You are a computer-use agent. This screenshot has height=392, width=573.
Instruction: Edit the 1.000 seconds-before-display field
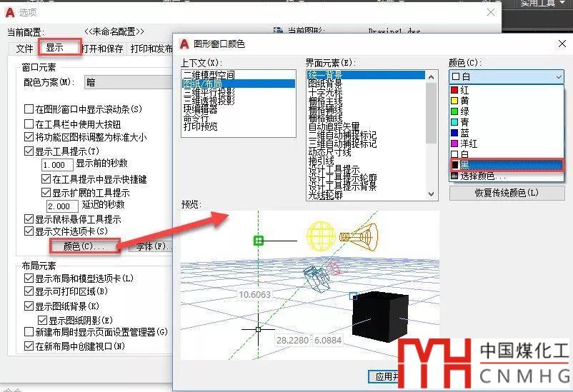coord(57,165)
